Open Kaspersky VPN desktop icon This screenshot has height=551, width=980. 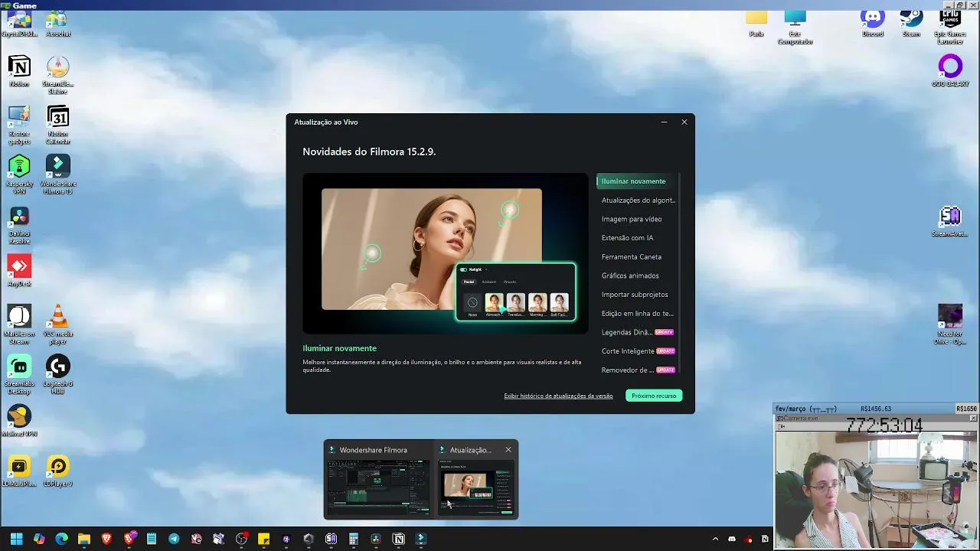[19, 174]
